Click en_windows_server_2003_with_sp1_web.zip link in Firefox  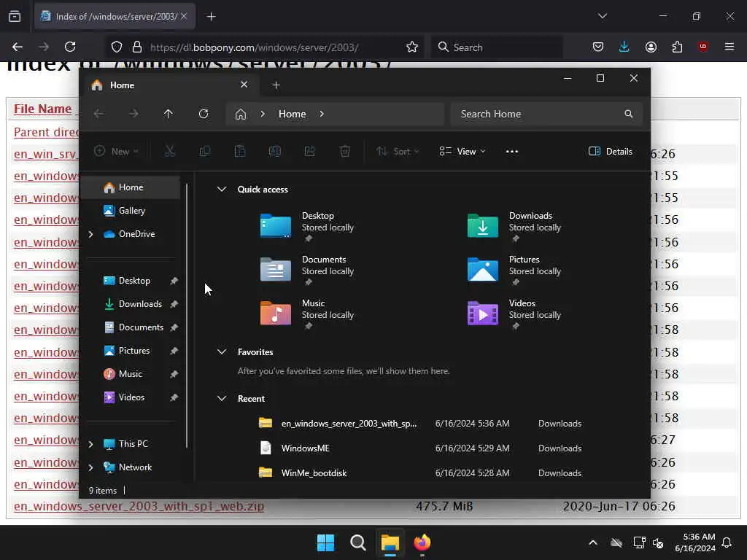point(139,506)
